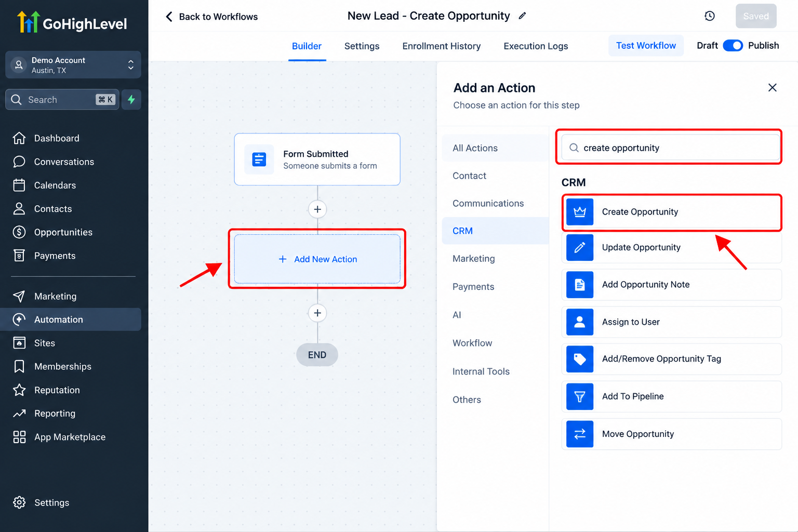Click the END node

(x=317, y=355)
